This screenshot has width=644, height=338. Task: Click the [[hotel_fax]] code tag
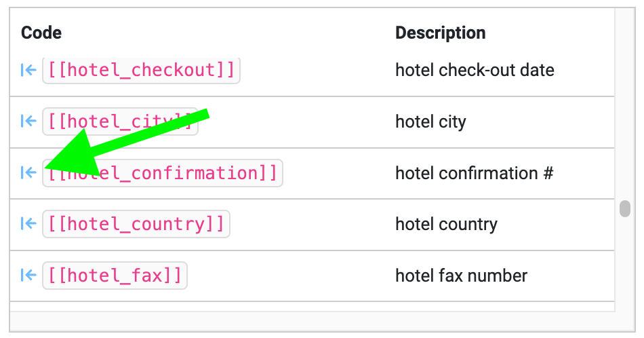[x=115, y=275]
